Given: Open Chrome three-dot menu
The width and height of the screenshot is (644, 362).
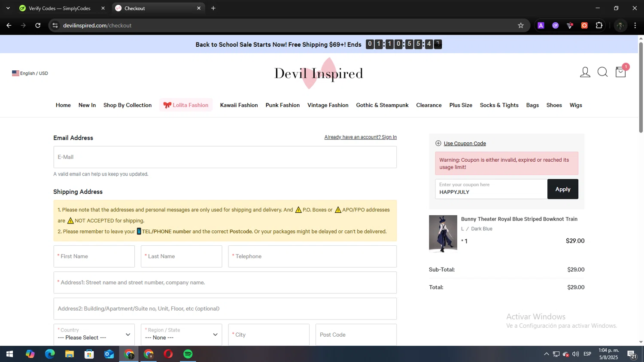Looking at the screenshot, I should click(x=635, y=25).
